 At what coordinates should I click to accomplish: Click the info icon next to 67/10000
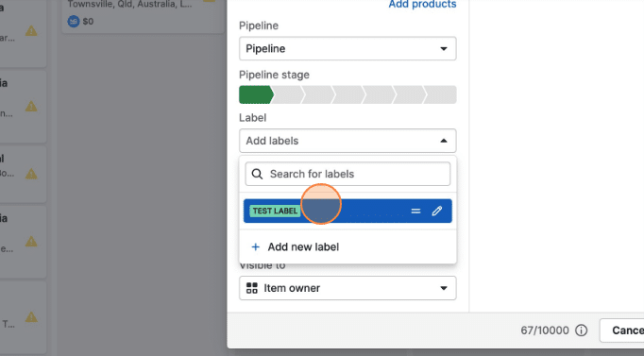pyautogui.click(x=581, y=331)
